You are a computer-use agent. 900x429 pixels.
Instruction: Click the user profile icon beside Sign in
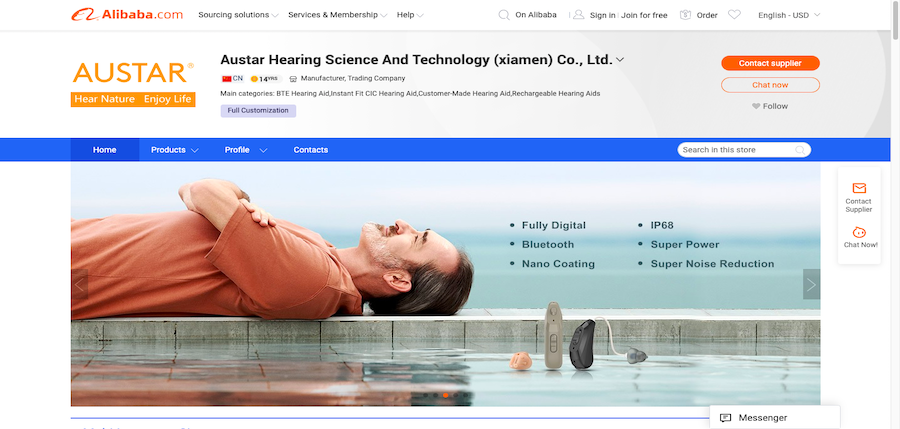tap(579, 15)
